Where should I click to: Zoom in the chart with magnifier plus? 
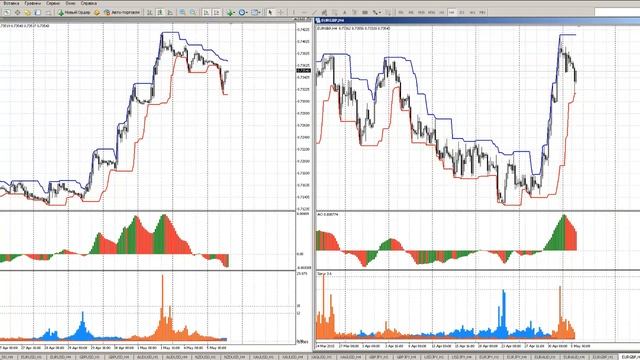coord(182,13)
